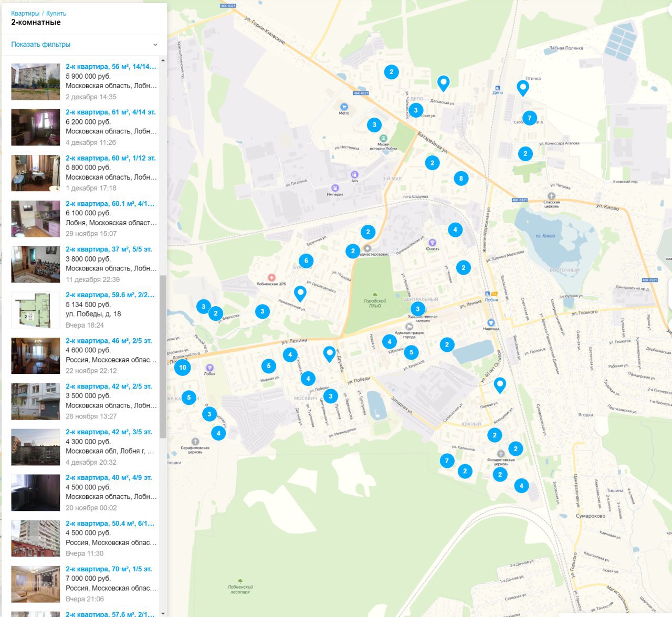672x617 pixels.
Task: Click the Депо station icon
Action: tap(498, 87)
